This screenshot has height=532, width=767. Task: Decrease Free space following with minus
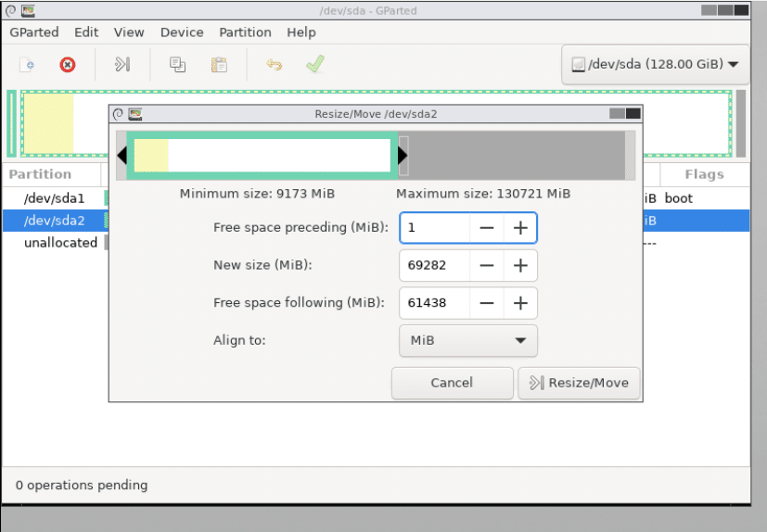[x=487, y=303]
